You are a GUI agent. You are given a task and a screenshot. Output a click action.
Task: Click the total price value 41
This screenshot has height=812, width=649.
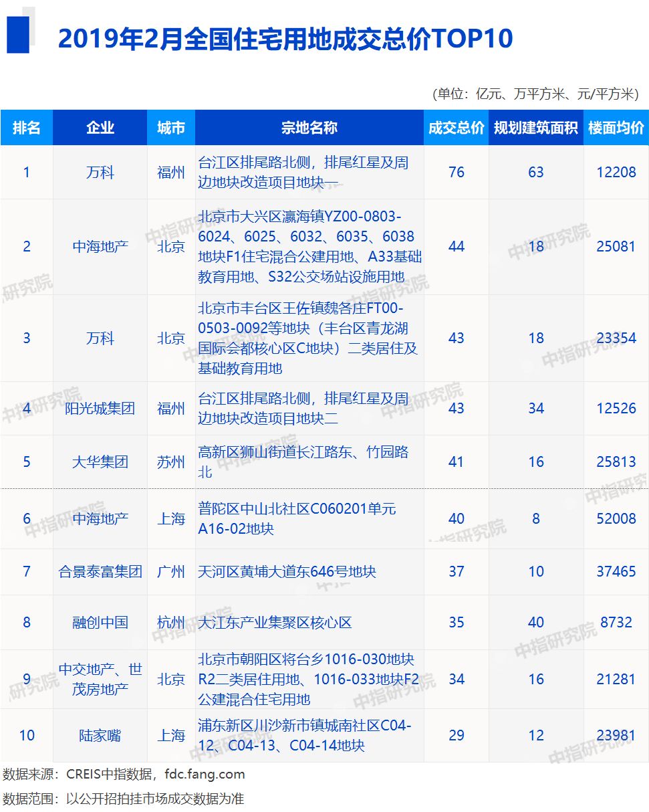point(457,462)
